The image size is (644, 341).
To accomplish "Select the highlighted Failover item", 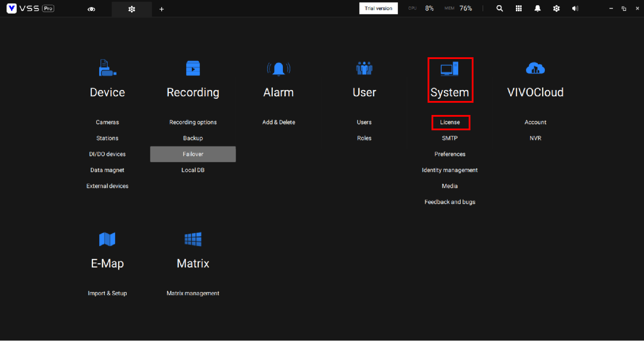I will tap(193, 154).
